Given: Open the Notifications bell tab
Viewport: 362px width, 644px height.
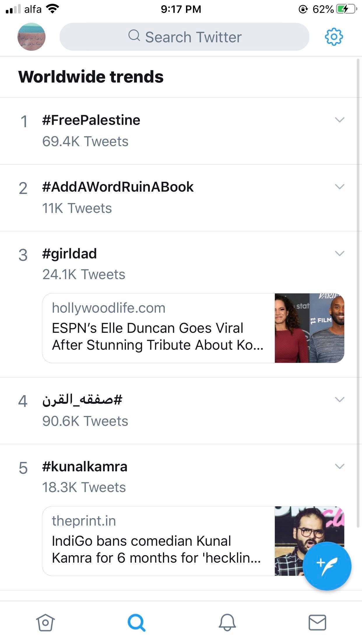Looking at the screenshot, I should coord(227,622).
